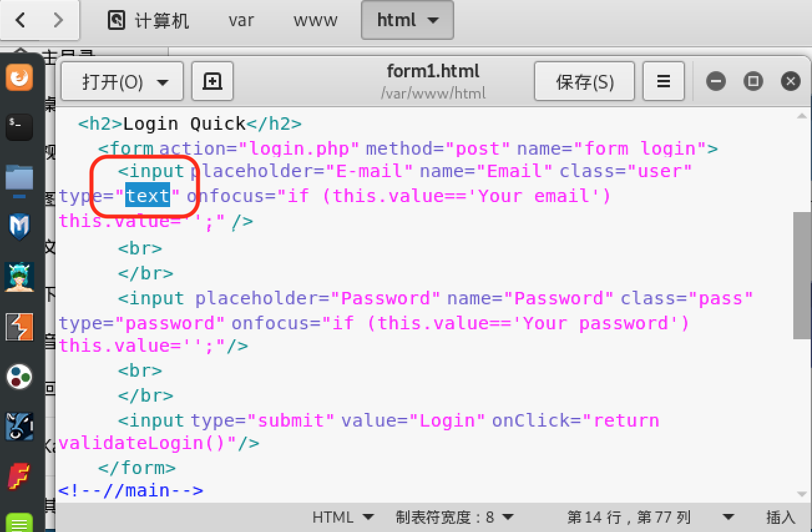Expand the Open button dropdown arrow
812x532 pixels.
[x=163, y=82]
